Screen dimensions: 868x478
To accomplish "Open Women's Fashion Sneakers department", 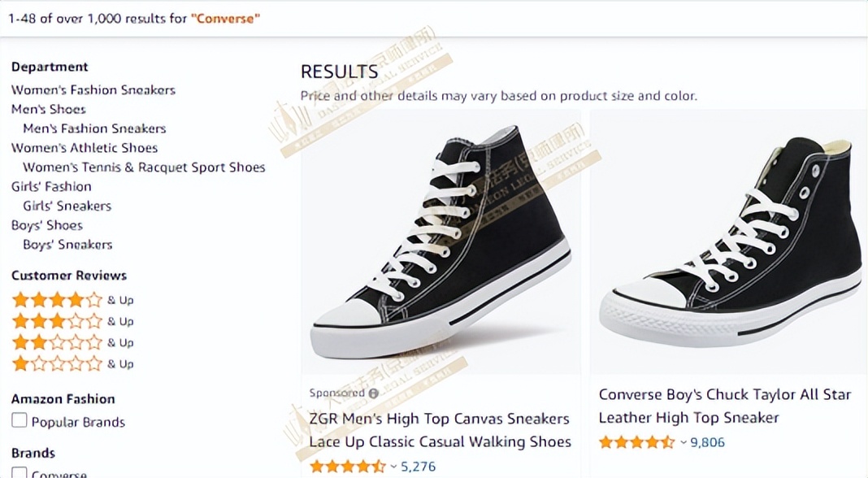I will (x=93, y=89).
